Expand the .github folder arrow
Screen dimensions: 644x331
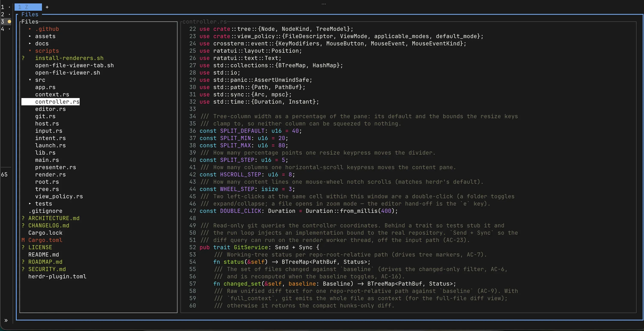coord(30,29)
